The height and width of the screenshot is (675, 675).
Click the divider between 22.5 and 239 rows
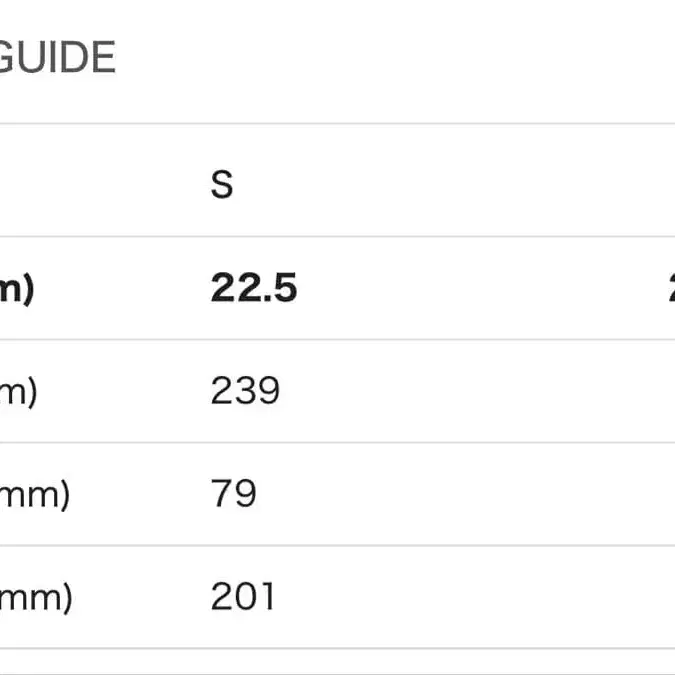point(337,340)
